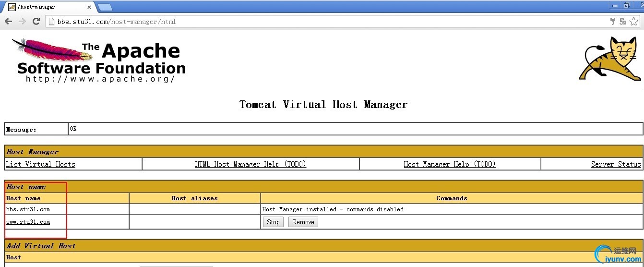Image resolution: width=644 pixels, height=267 pixels.
Task: Reload the host-manager page
Action: point(36,21)
